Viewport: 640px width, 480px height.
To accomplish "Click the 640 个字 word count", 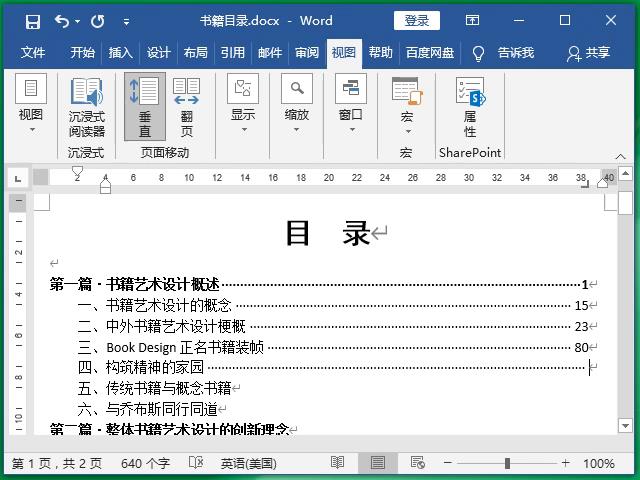I will pyautogui.click(x=145, y=464).
